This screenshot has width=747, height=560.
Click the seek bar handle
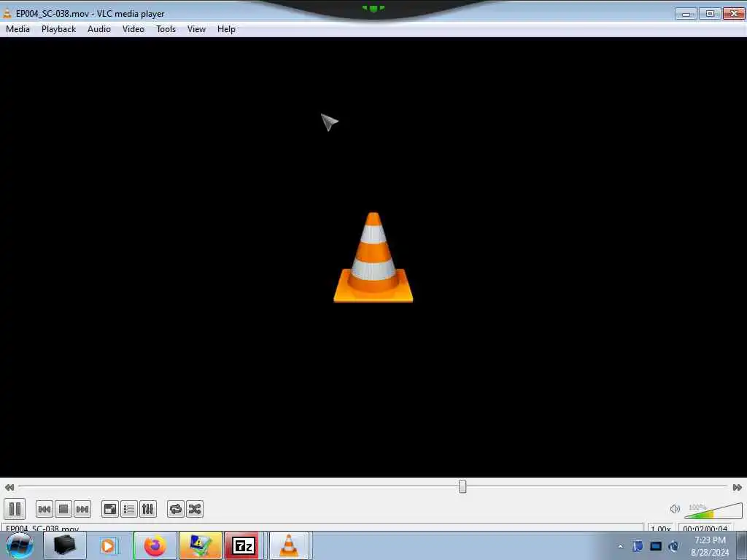tap(462, 486)
